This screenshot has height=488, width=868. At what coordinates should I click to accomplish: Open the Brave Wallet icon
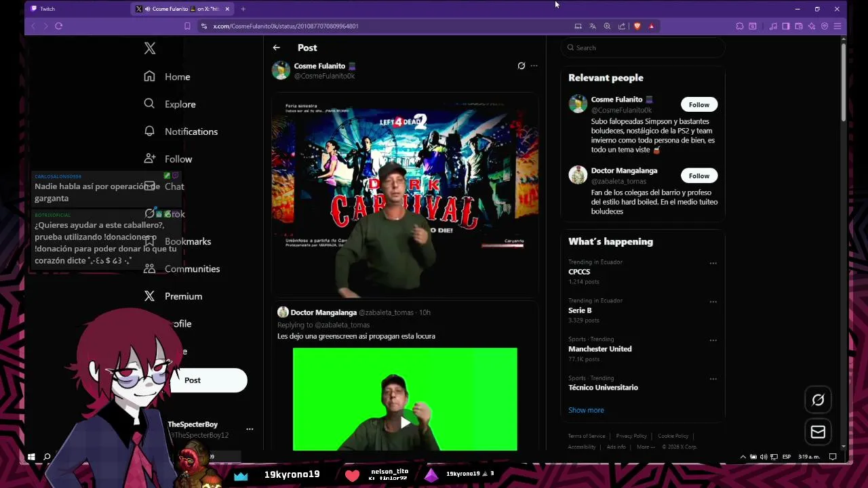point(799,26)
